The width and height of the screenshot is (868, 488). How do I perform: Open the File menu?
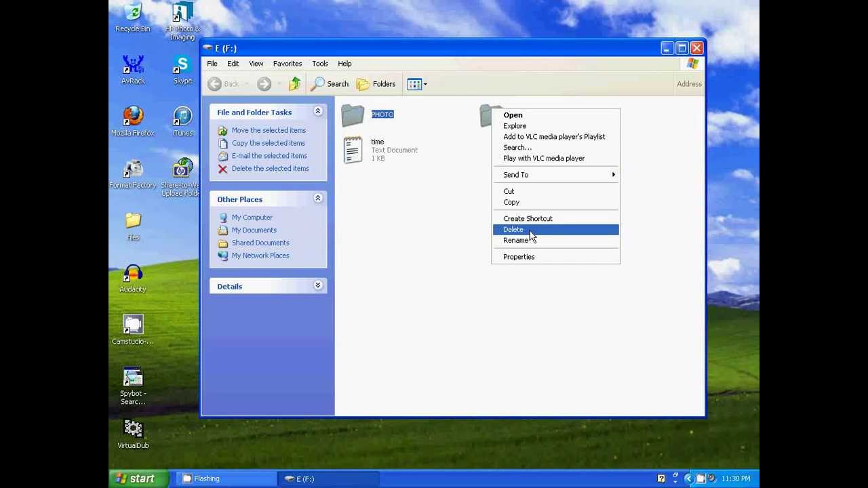(x=212, y=64)
